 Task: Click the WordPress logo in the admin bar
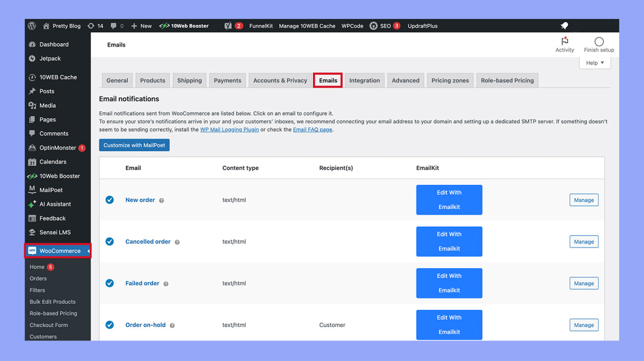pyautogui.click(x=31, y=26)
